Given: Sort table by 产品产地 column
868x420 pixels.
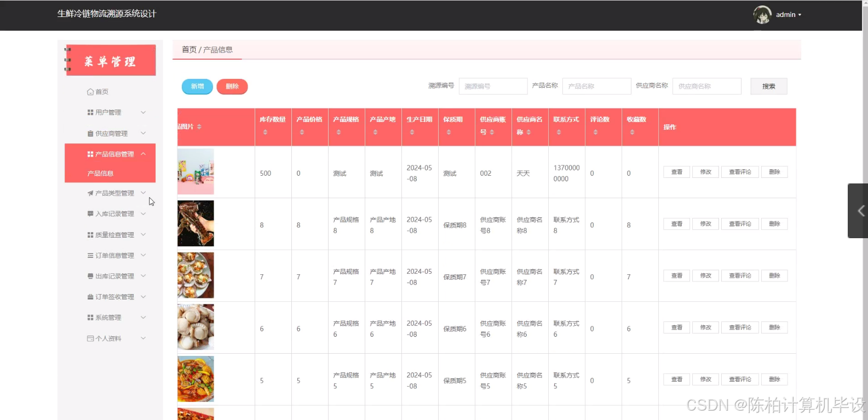Looking at the screenshot, I should click(375, 133).
